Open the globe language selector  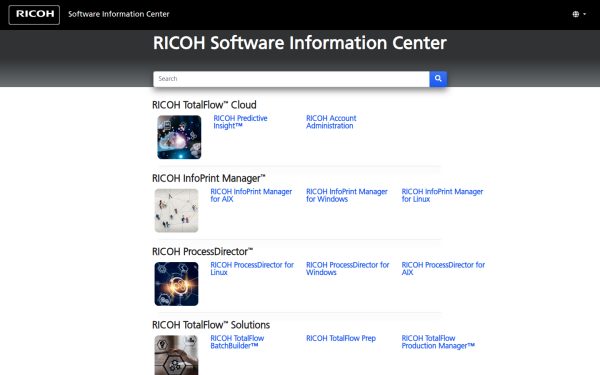(x=579, y=14)
